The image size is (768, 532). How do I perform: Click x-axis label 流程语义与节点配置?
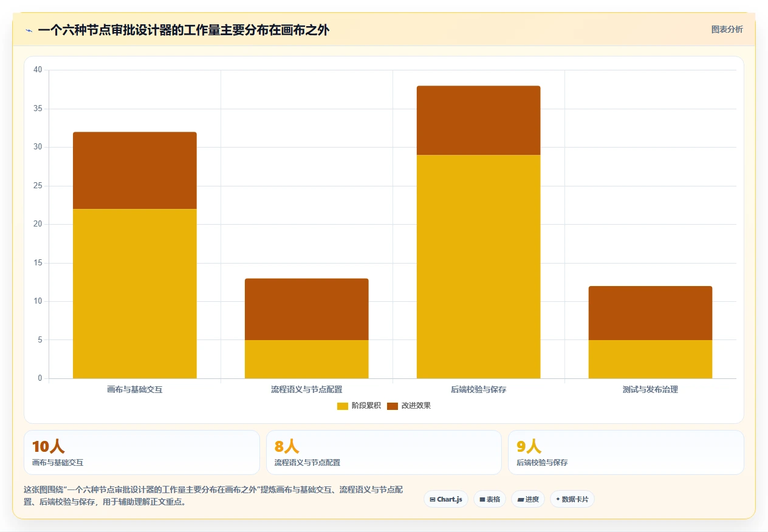[x=307, y=389]
